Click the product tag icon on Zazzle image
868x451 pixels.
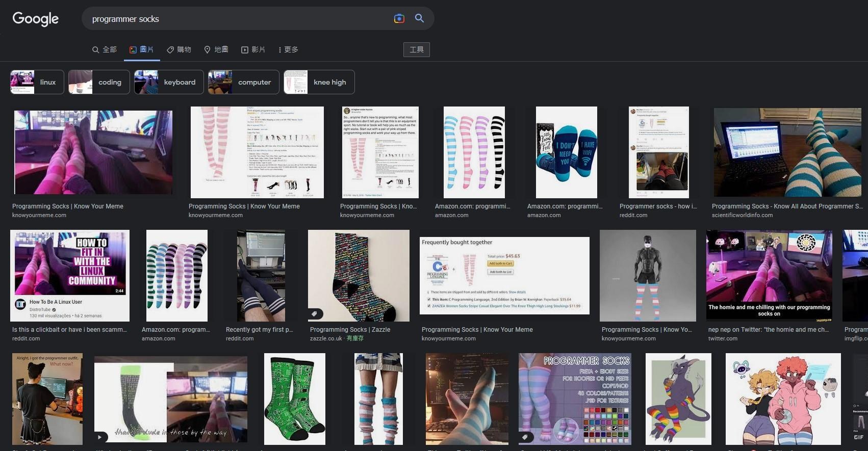(x=315, y=314)
